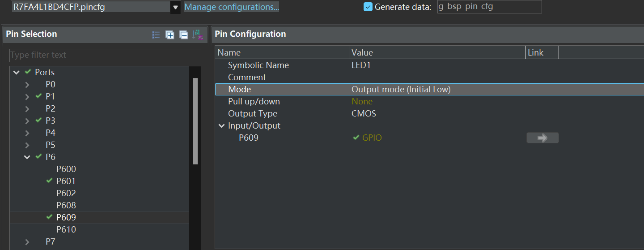Select pin P600 in the tree
This screenshot has height=250, width=644.
[x=66, y=169]
